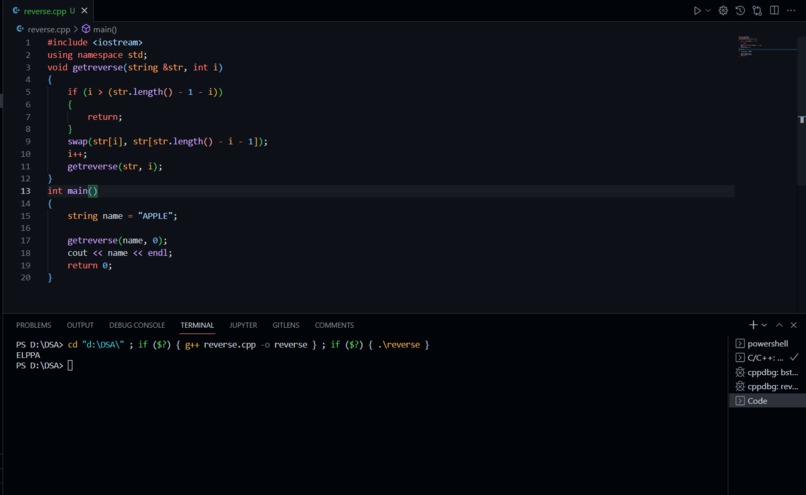Image resolution: width=806 pixels, height=495 pixels.
Task: Click the C++ file icon on the reverse.cpp tab
Action: 16,10
